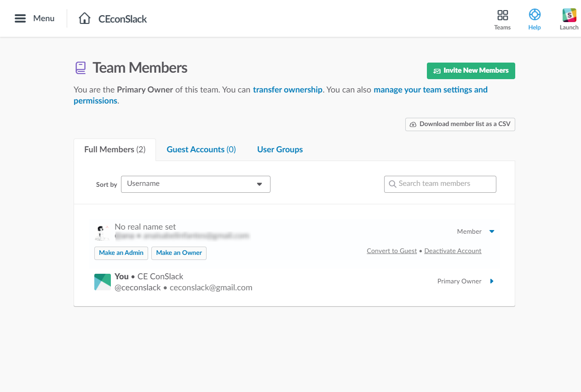The image size is (581, 392).
Task: Click the 'Sort by' label
Action: click(107, 185)
